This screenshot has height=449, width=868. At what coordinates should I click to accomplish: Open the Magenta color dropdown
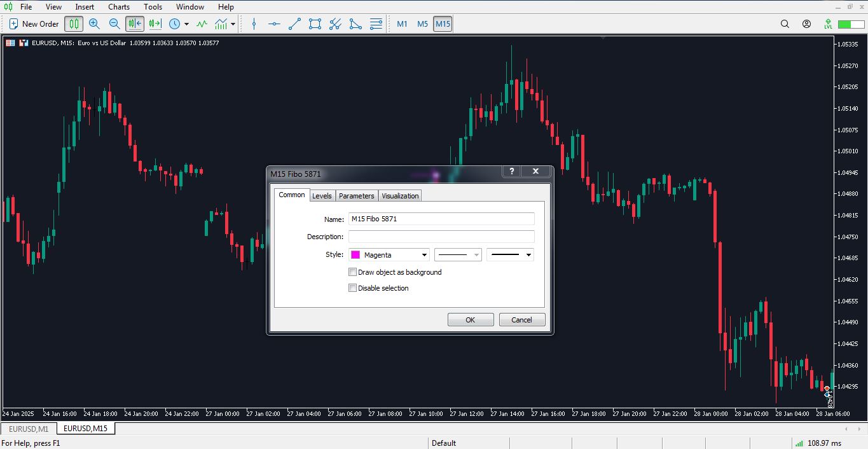click(425, 254)
